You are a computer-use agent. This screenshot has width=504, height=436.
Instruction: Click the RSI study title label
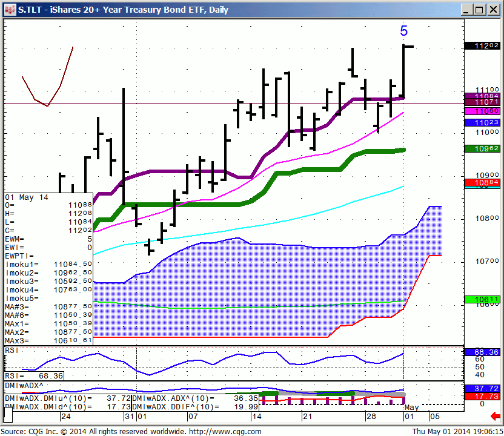tap(12, 351)
